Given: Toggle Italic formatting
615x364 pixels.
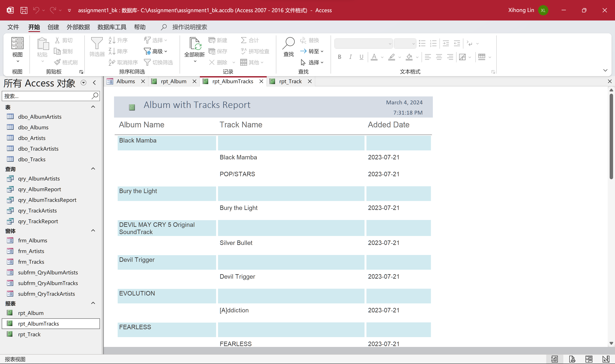Looking at the screenshot, I should tap(350, 57).
